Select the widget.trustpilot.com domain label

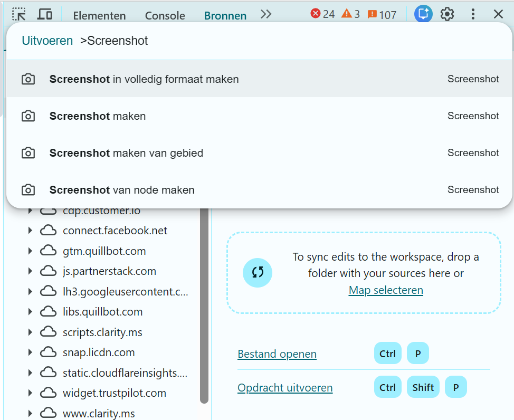coord(115,393)
